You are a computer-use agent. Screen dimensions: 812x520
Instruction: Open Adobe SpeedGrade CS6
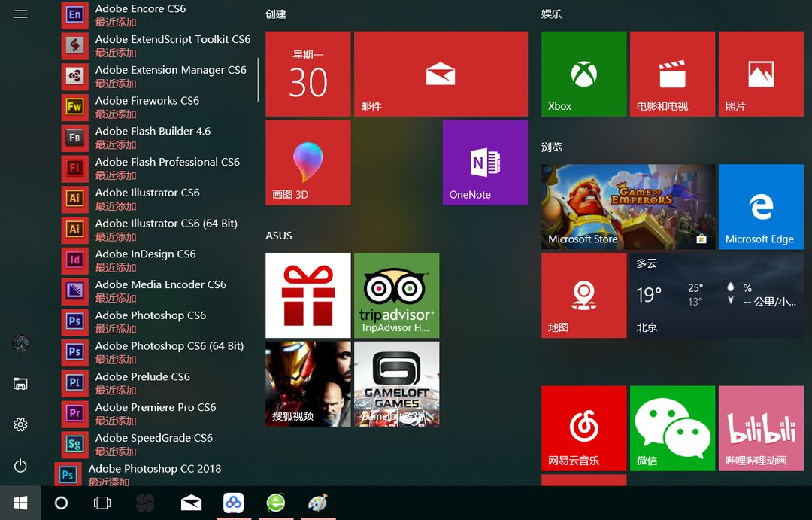[x=156, y=443]
